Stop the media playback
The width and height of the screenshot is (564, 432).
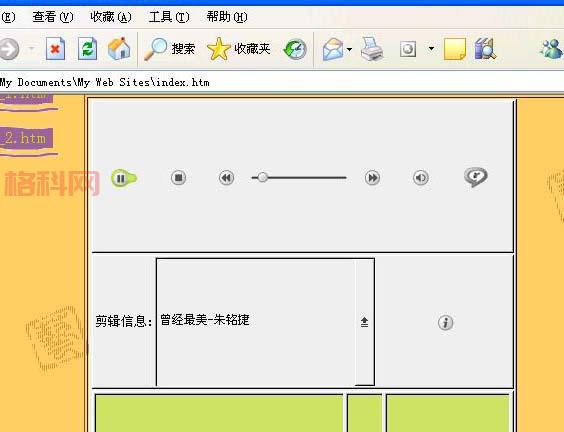click(178, 178)
